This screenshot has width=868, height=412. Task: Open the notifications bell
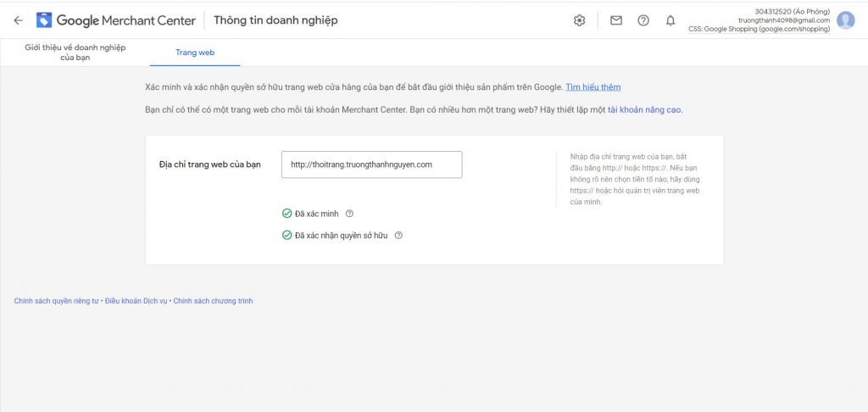click(x=670, y=20)
